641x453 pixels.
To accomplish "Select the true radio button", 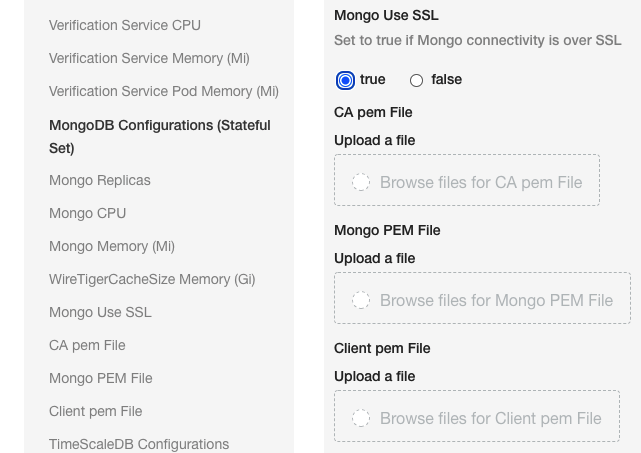I will (x=345, y=80).
